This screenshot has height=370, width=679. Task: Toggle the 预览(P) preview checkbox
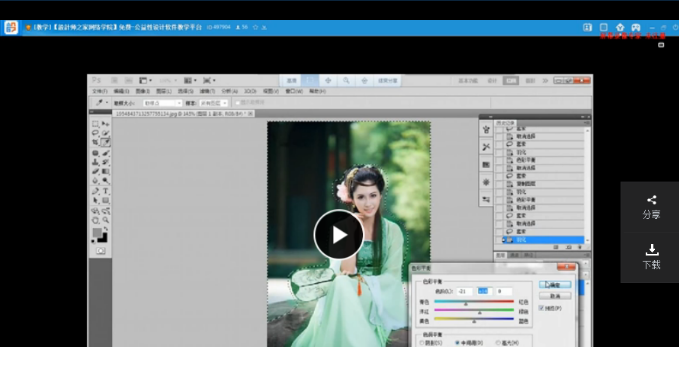[x=541, y=308]
